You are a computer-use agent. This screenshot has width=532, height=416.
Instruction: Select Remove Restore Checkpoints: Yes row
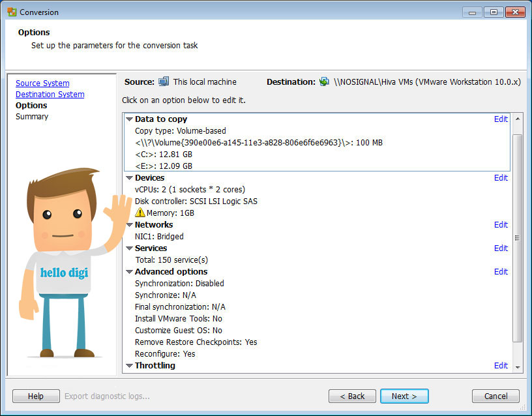[196, 342]
